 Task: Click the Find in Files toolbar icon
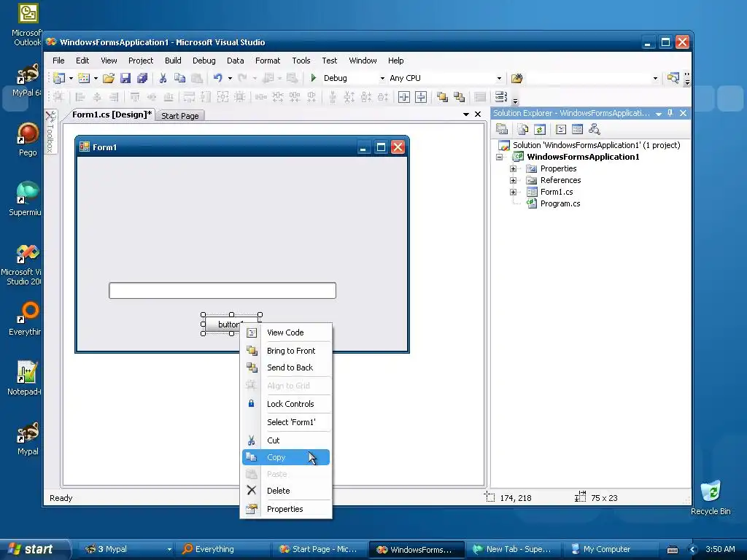tap(517, 78)
